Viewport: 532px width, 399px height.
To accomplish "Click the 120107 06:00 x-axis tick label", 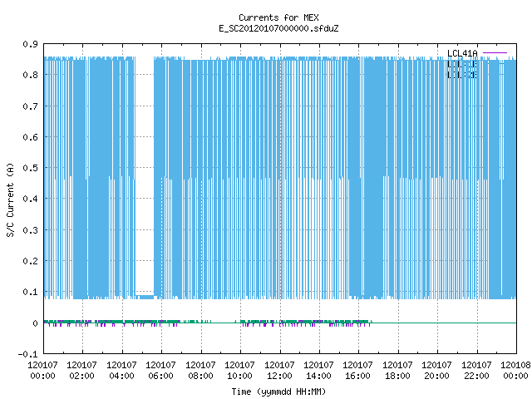I will [160, 371].
